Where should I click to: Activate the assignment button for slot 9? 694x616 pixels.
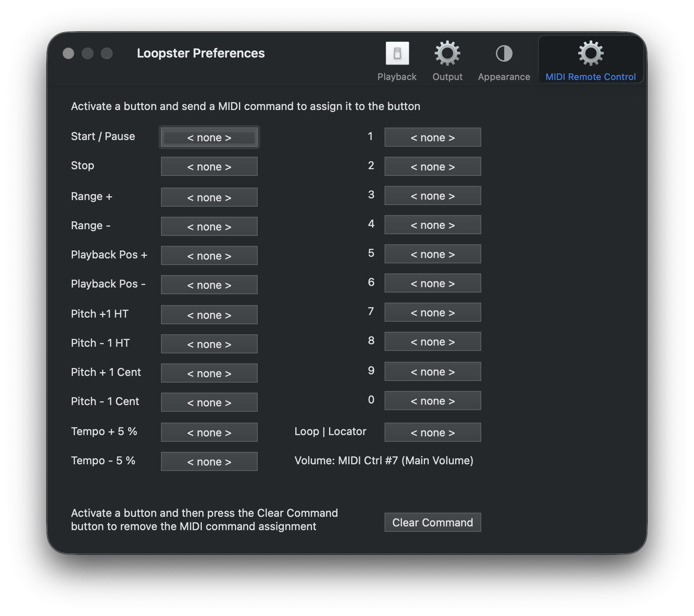[x=433, y=371]
